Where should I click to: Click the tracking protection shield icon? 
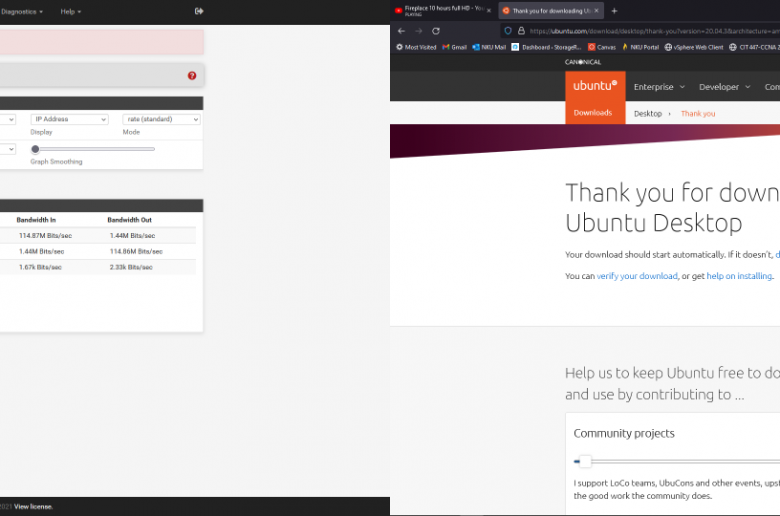pos(508,31)
